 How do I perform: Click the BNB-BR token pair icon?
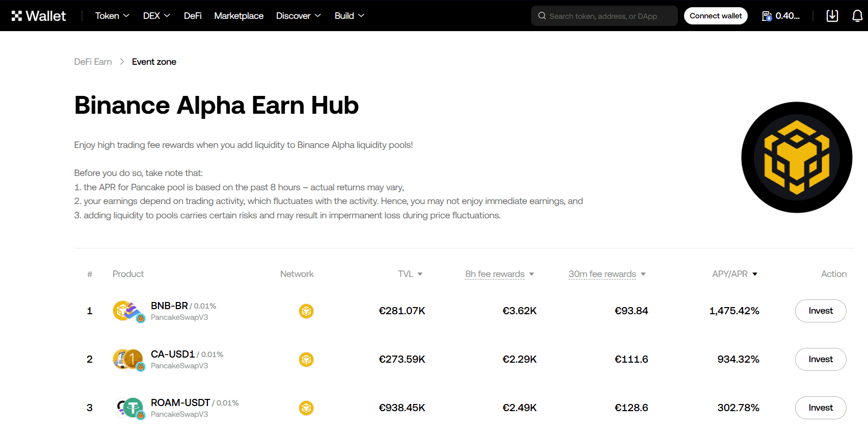[x=127, y=311]
